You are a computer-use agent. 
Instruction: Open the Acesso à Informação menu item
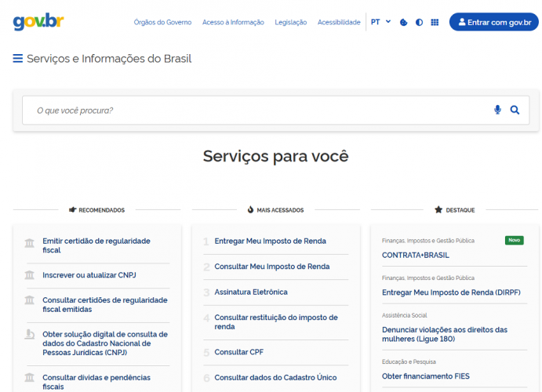point(233,23)
